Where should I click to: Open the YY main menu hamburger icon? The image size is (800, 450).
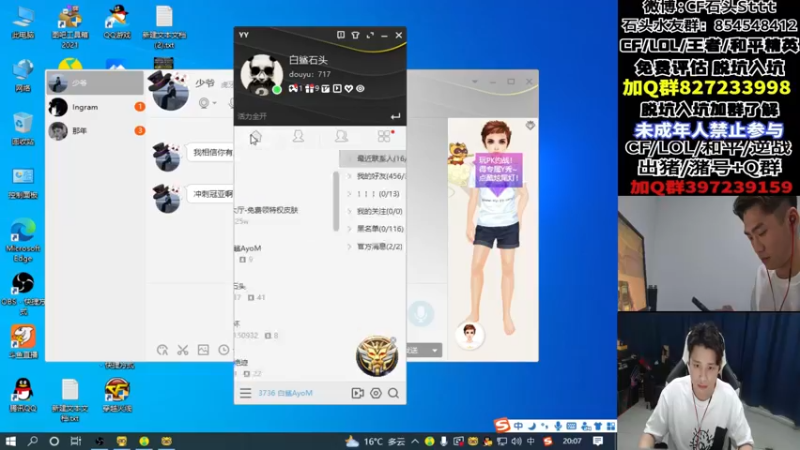[x=245, y=393]
